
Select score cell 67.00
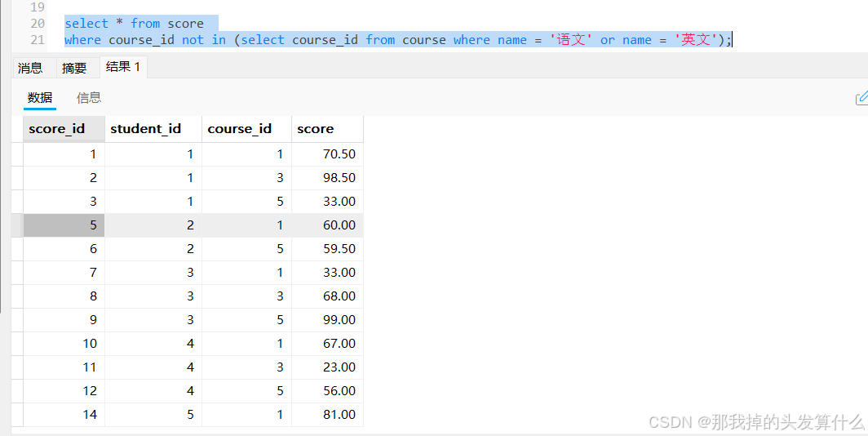[327, 344]
